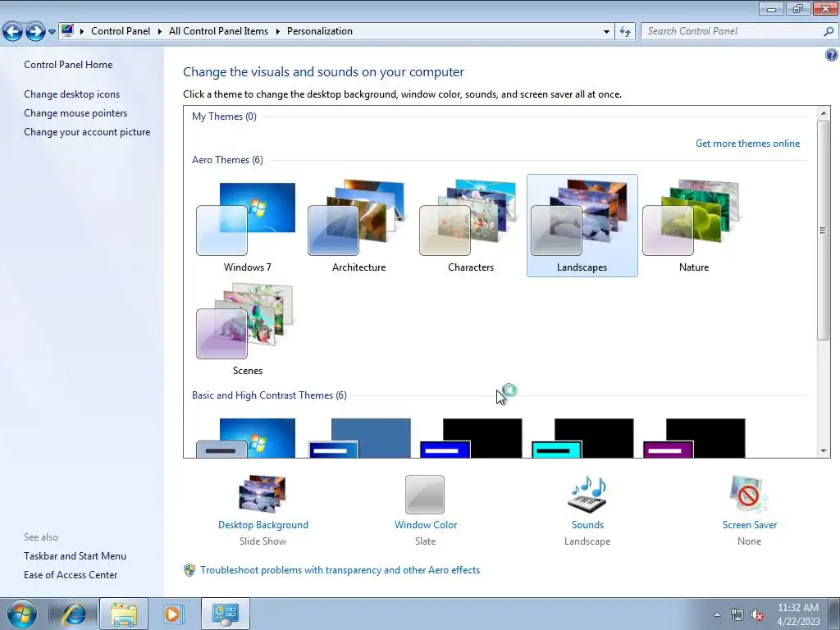Select the Windows 7 Basic theme thumbnail
840x630 pixels.
tap(247, 438)
